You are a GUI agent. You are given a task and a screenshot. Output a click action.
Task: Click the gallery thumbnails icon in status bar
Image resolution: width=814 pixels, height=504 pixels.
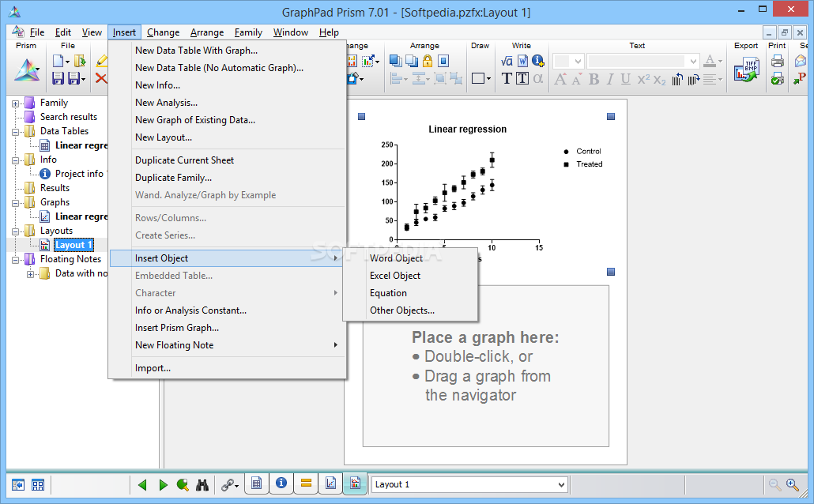pyautogui.click(x=38, y=485)
